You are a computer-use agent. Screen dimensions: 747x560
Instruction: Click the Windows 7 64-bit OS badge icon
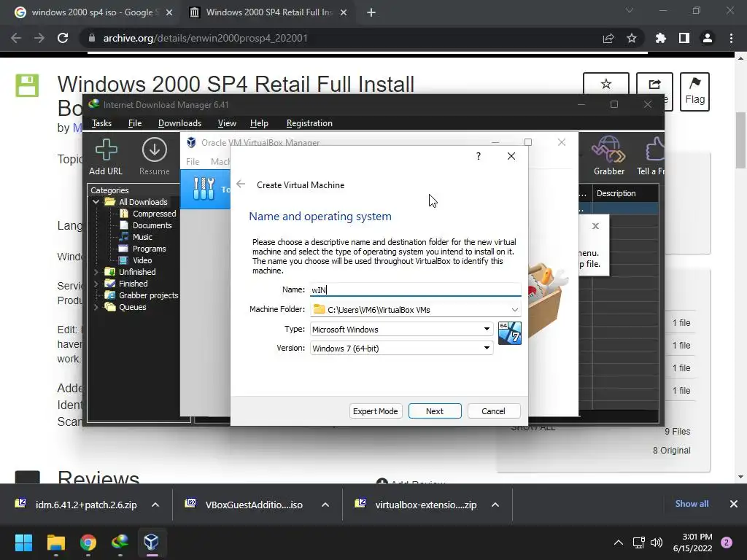pos(509,332)
